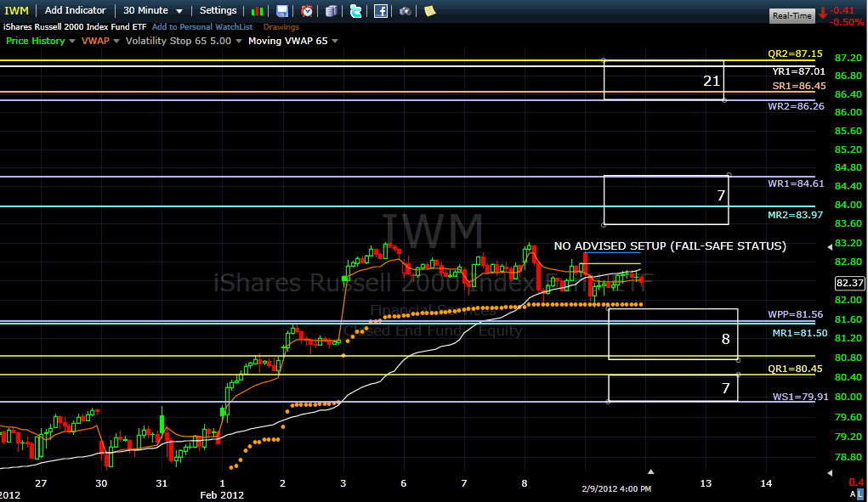Click the lower price-axis arrow marker
This screenshot has height=502, width=868.
click(830, 473)
